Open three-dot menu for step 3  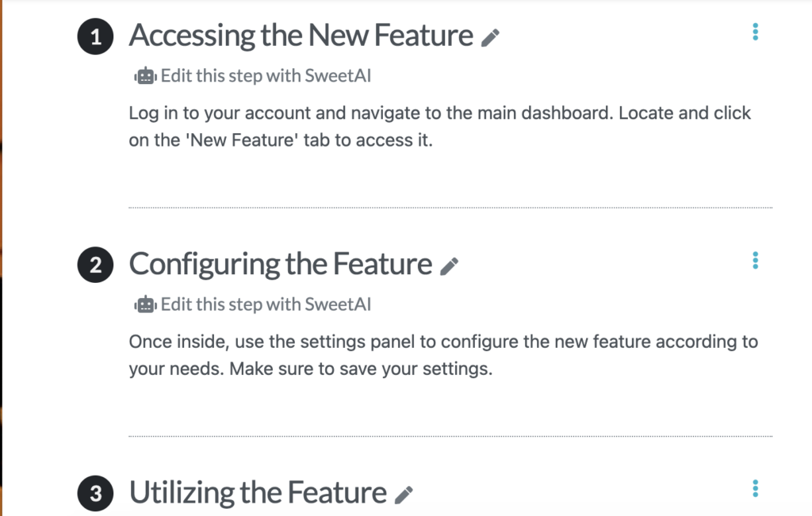(755, 488)
